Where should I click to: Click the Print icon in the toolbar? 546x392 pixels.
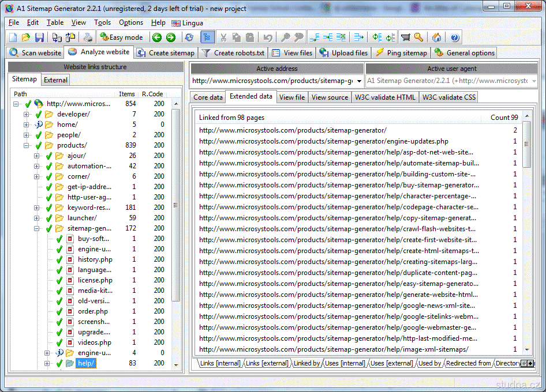point(87,37)
